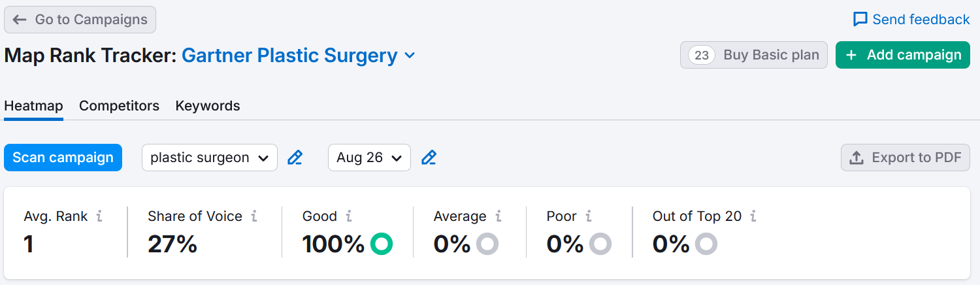Switch to the Competitors tab
Viewport: 980px width, 285px height.
click(119, 106)
